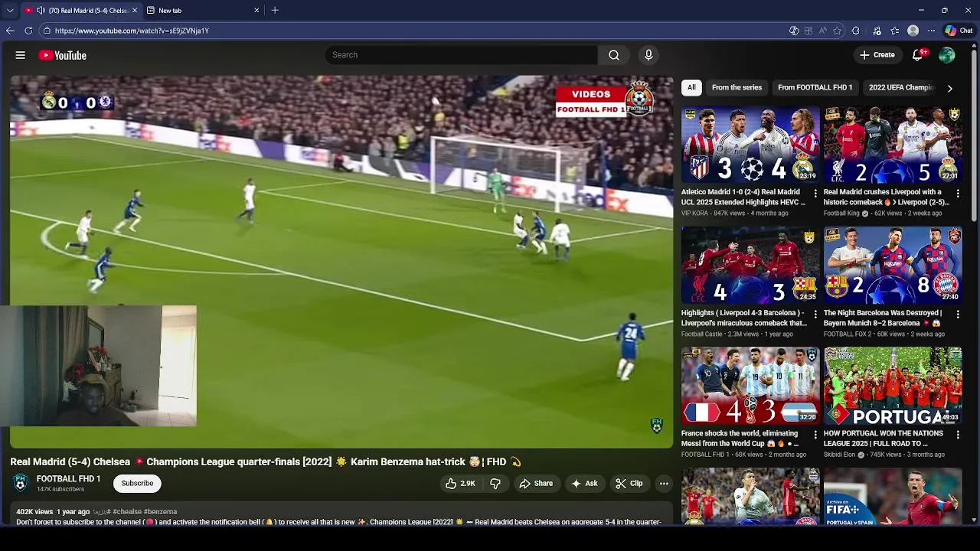Open options for France Argentina video
The width and height of the screenshot is (980, 551).
(x=815, y=435)
